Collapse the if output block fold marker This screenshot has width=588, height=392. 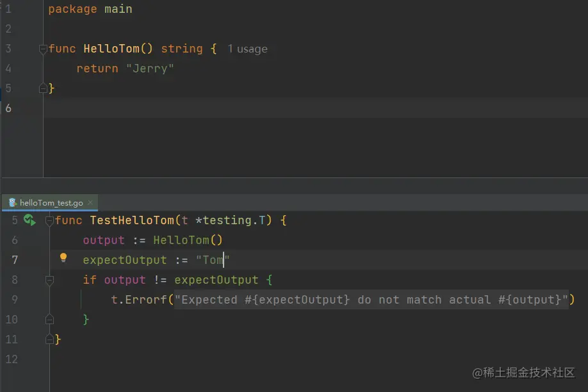coord(49,280)
